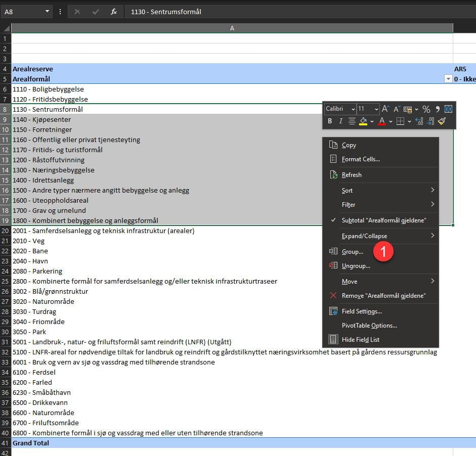Expand the Name Box dropdown arrow
This screenshot has height=456, width=476.
[x=47, y=11]
